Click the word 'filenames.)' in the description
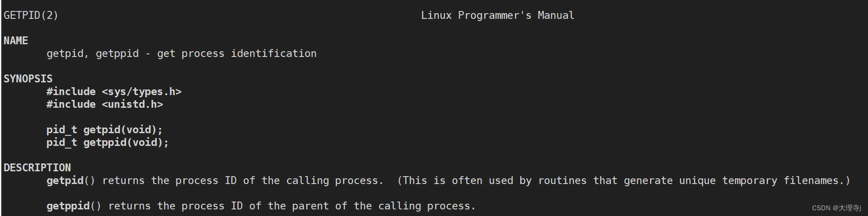Screen dimensions: 868x216 pos(817,181)
